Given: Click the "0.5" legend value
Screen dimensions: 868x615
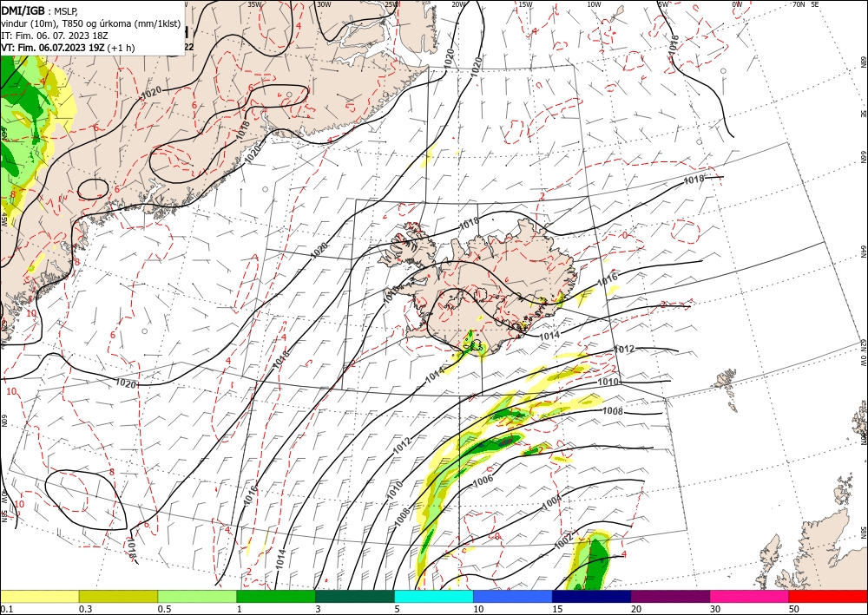Looking at the screenshot, I should point(164,609).
